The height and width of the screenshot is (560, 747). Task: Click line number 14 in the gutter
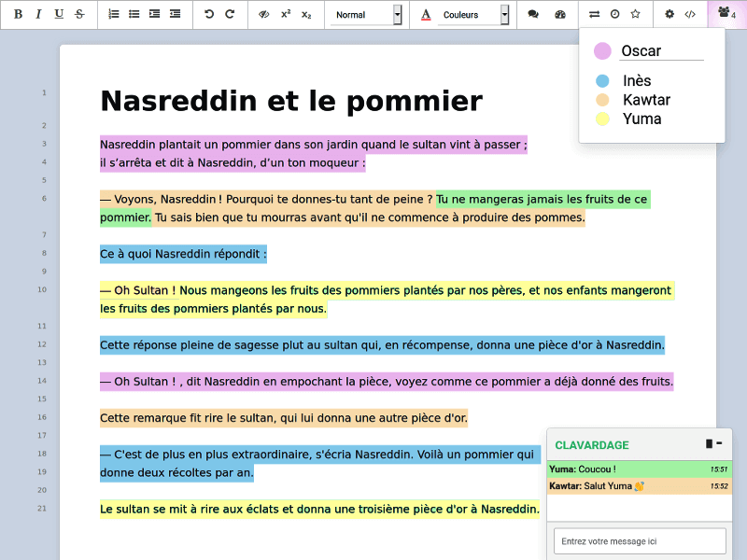[42, 381]
